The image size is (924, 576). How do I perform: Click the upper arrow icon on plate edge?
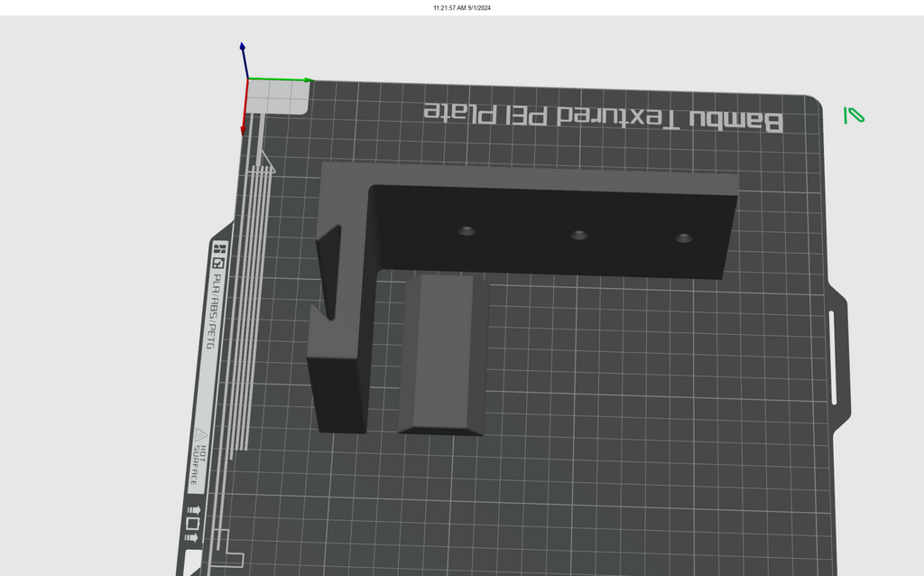(x=195, y=510)
